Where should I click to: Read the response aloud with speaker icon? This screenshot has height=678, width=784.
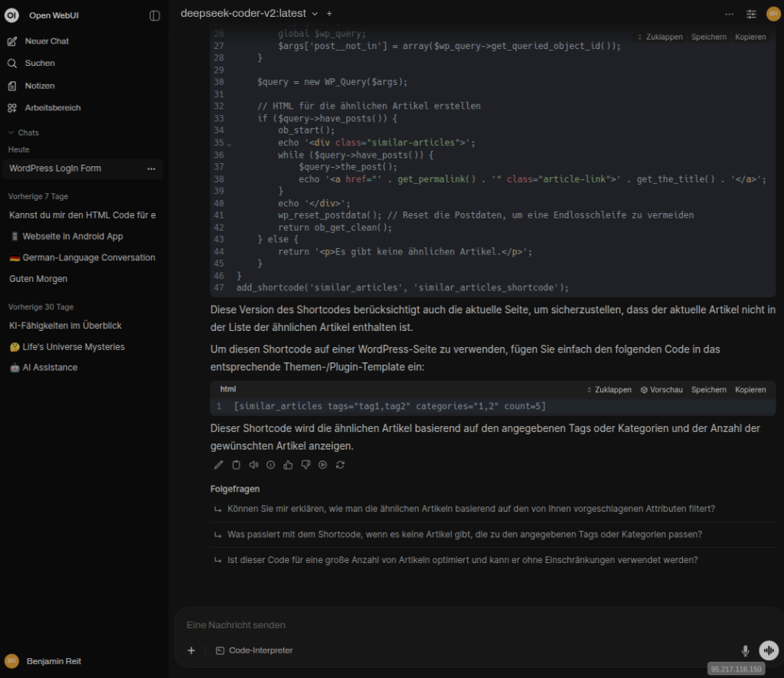(253, 464)
